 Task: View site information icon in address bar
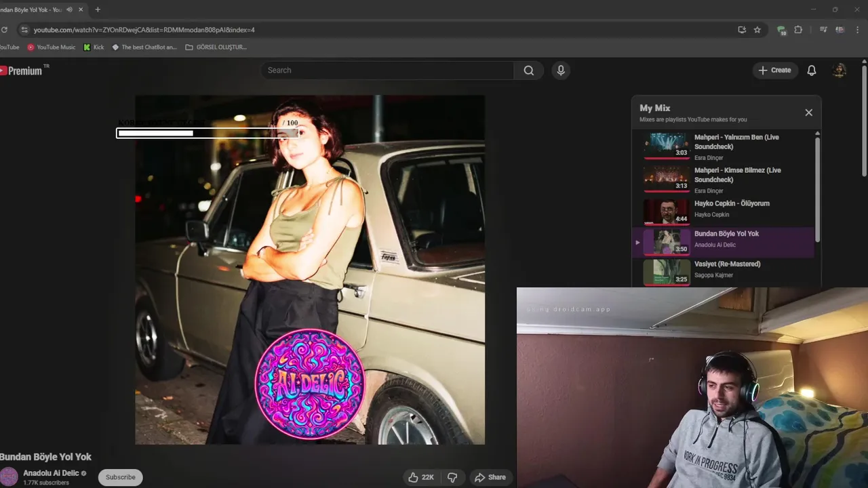24,30
